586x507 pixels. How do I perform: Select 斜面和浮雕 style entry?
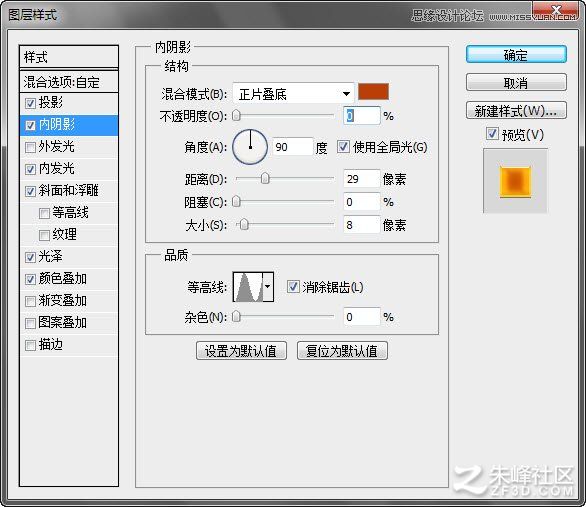tap(69, 191)
